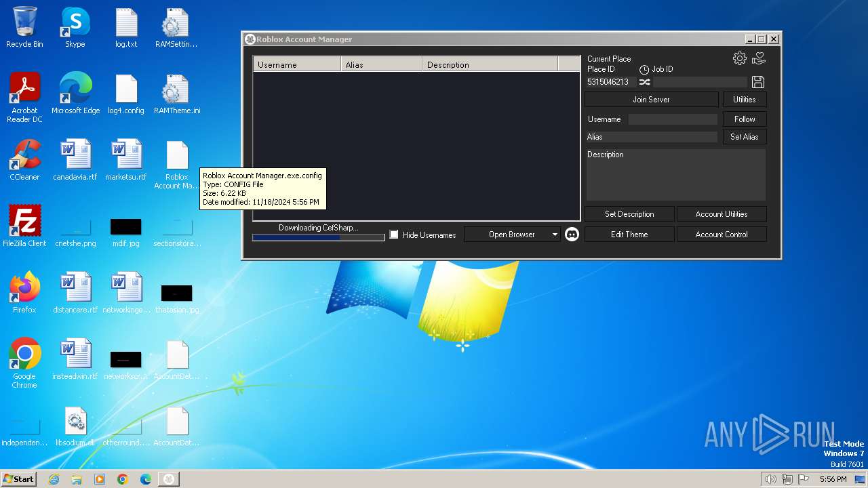Select the RAMTheme.ini desktop file
The height and width of the screenshot is (488, 868).
(176, 94)
